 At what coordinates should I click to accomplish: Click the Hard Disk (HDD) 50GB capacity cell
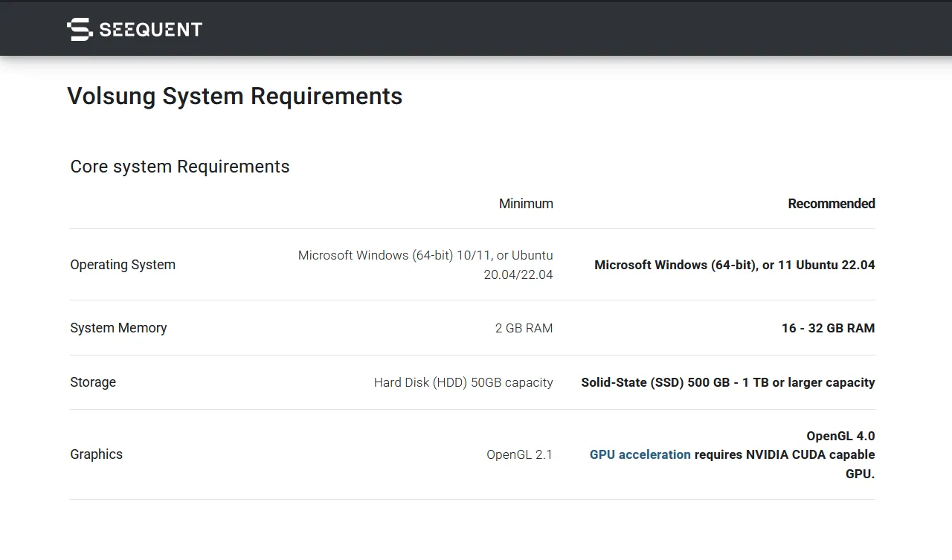463,382
